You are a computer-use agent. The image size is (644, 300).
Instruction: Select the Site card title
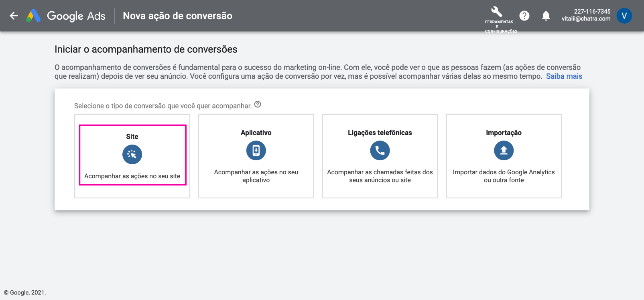[x=132, y=137]
